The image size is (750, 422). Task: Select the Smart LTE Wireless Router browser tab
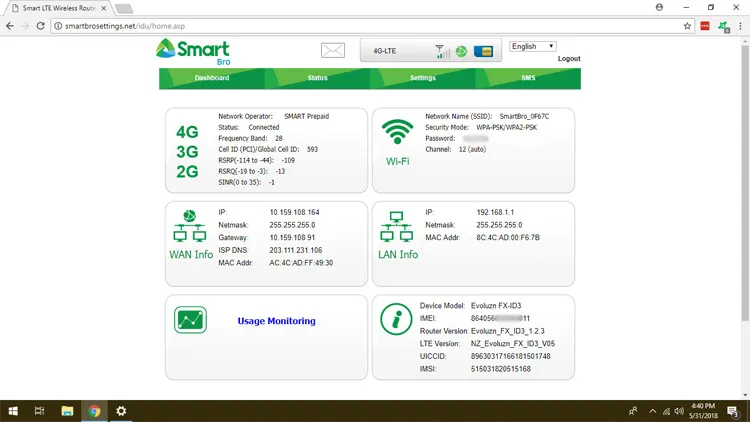[x=58, y=8]
